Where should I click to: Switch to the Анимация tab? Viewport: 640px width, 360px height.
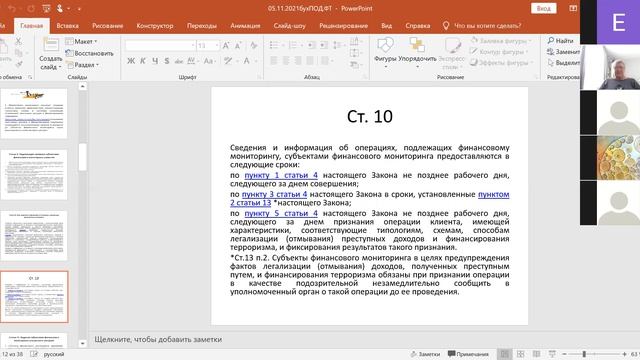click(245, 26)
